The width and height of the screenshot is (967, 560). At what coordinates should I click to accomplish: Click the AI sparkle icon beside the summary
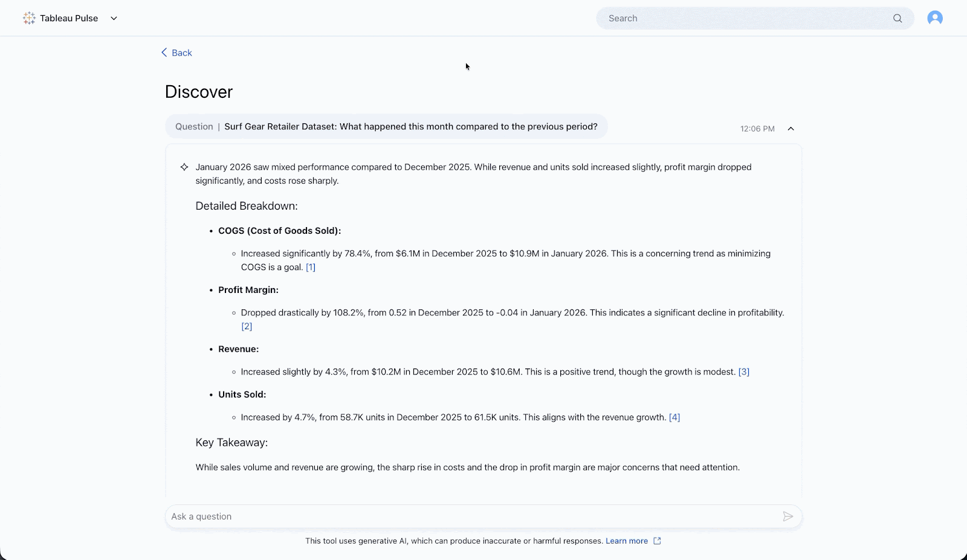184,167
